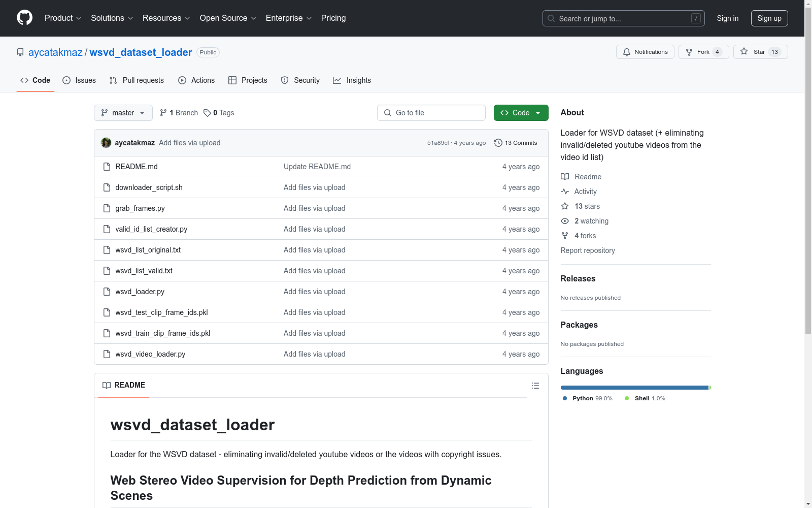Viewport: 812px width, 508px height.
Task: Open wsvd_test_clip_frame_ids.pkl file
Action: click(161, 312)
